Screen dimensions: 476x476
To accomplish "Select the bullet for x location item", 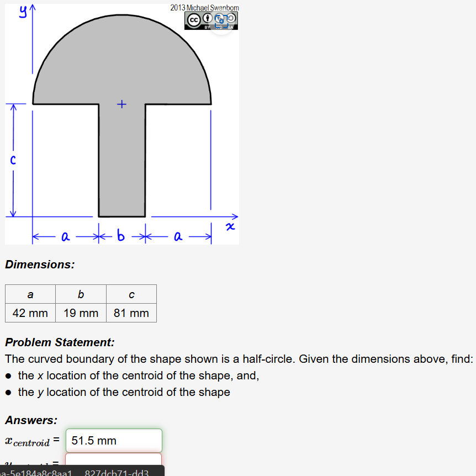I will [8, 375].
